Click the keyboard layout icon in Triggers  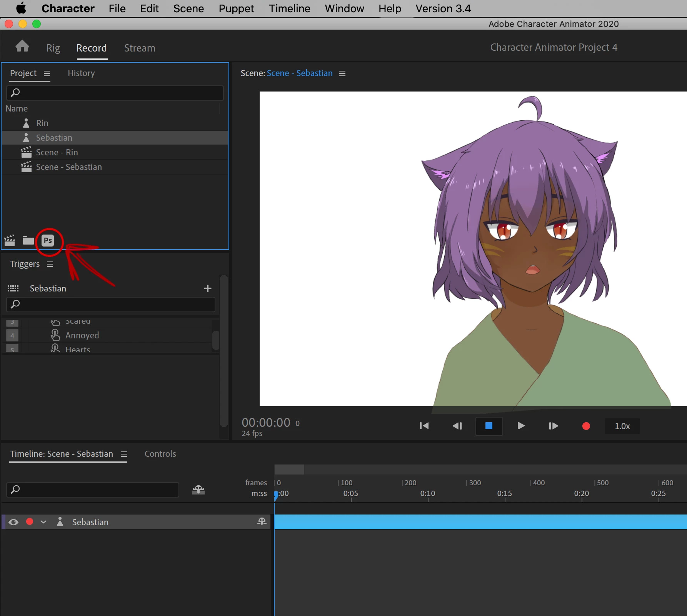[x=13, y=288]
